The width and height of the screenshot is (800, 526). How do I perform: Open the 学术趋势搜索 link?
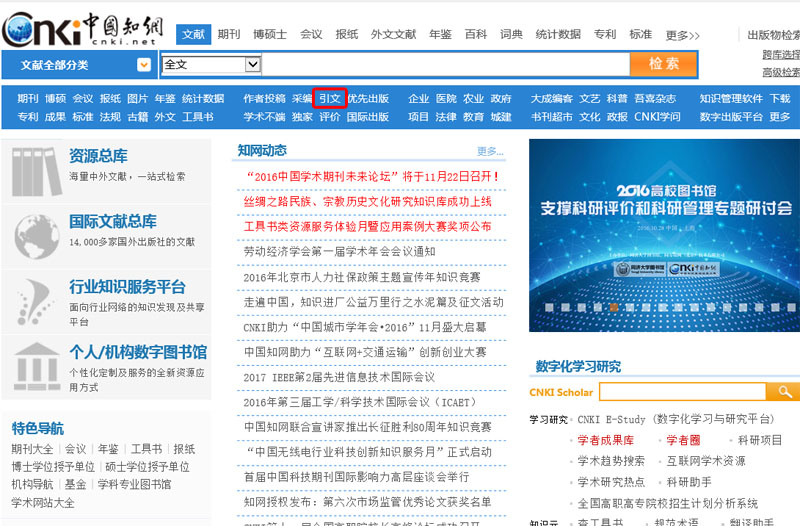pos(611,461)
